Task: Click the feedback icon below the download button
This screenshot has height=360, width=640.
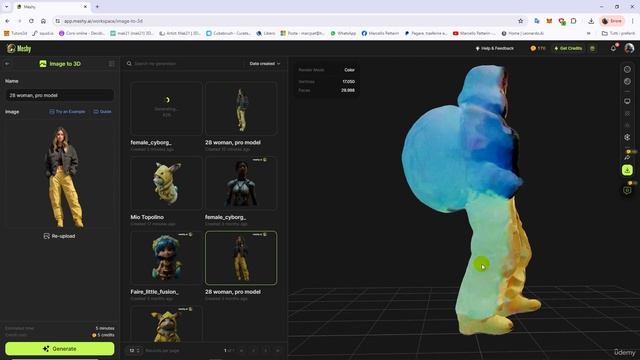Action: [627, 190]
